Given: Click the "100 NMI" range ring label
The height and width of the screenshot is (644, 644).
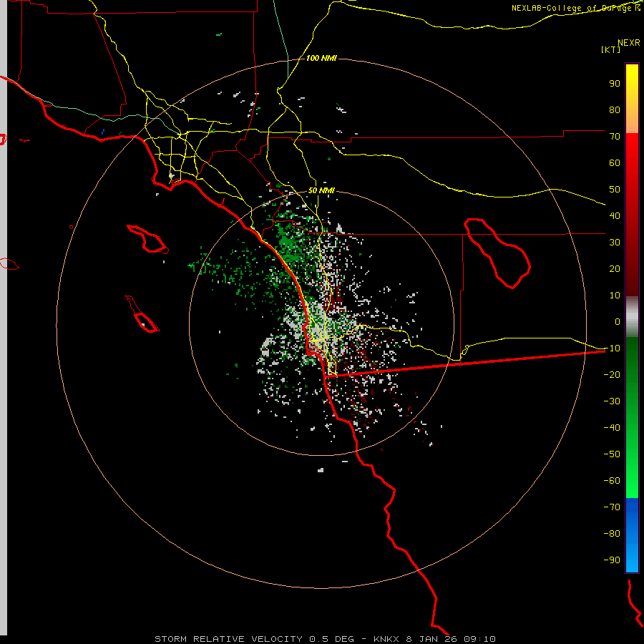Looking at the screenshot, I should (x=321, y=58).
